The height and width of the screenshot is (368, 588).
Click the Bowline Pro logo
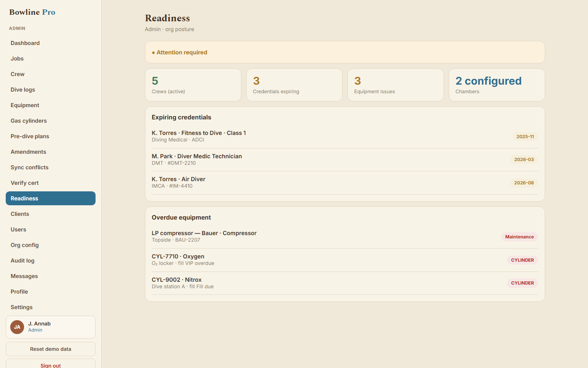pos(32,12)
